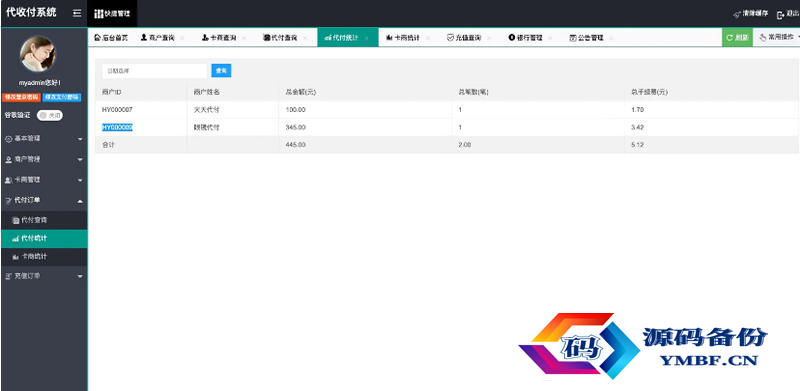
Task: Click the 总手续费(元) column header
Action: point(649,92)
